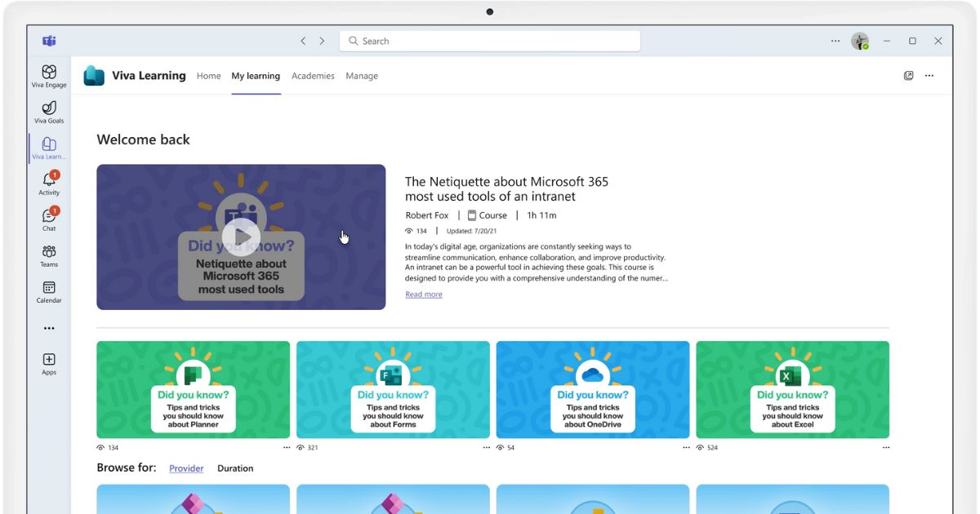This screenshot has width=980, height=514.
Task: Click the pop-out app icon
Action: pos(908,76)
